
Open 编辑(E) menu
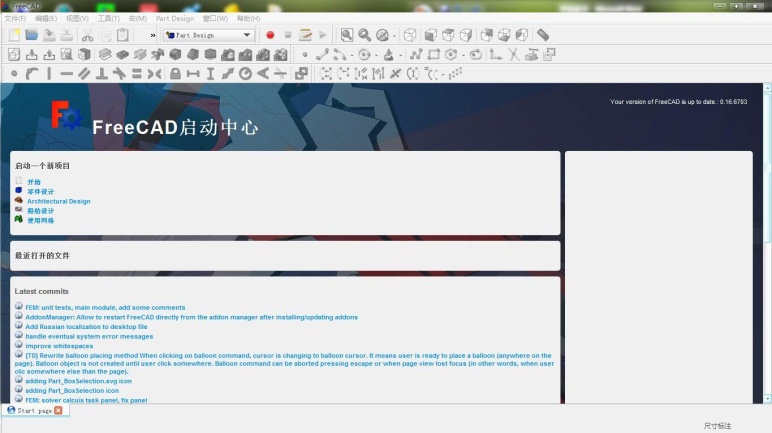46,18
